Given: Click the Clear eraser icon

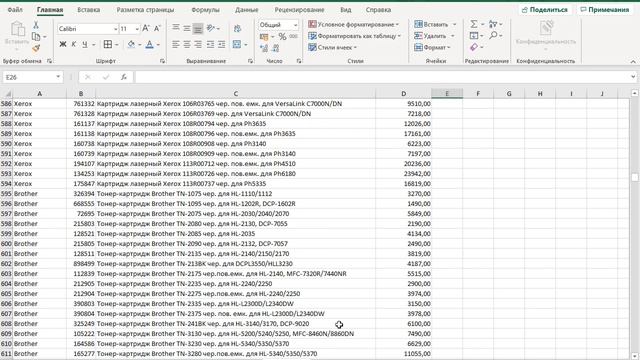Looking at the screenshot, I should (474, 47).
